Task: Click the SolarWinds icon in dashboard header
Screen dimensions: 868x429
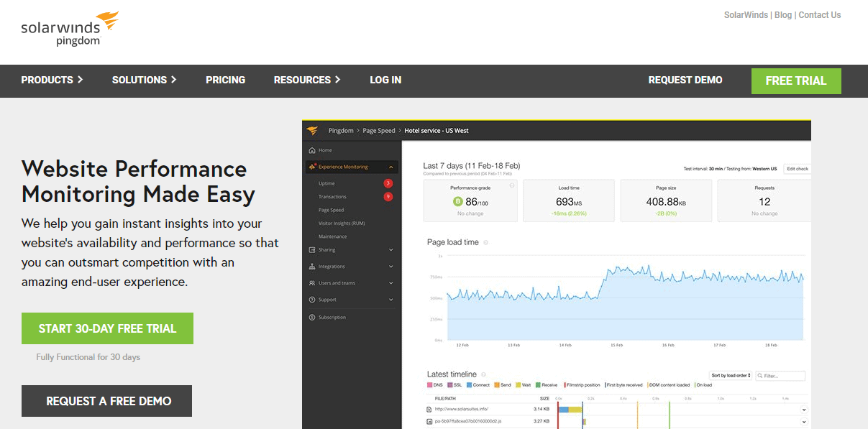Action: tap(312, 130)
